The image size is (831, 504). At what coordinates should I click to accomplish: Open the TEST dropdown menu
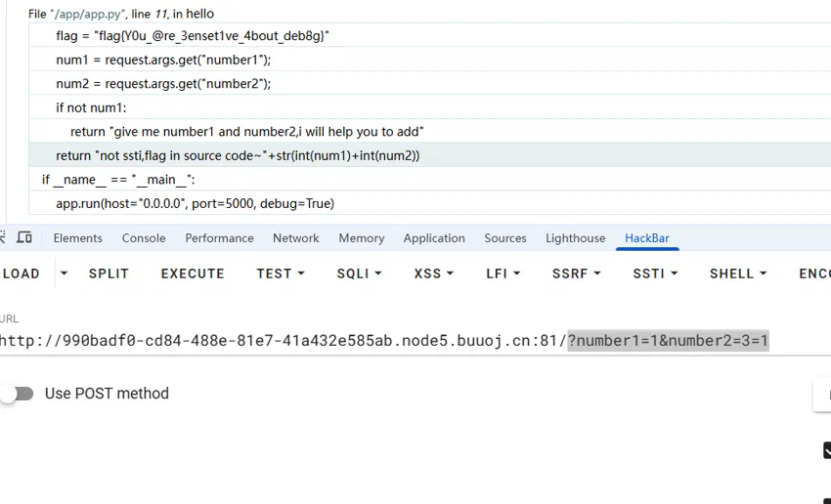point(281,273)
